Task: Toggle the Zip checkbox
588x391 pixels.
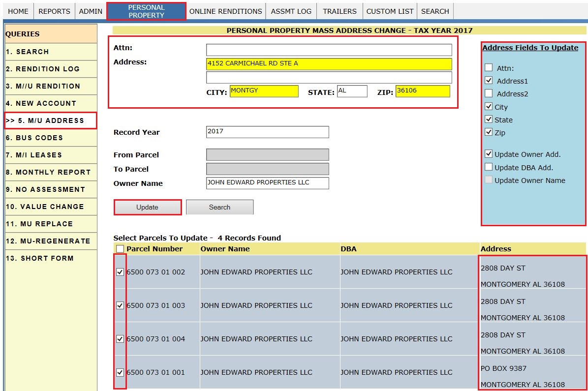Action: pos(489,132)
